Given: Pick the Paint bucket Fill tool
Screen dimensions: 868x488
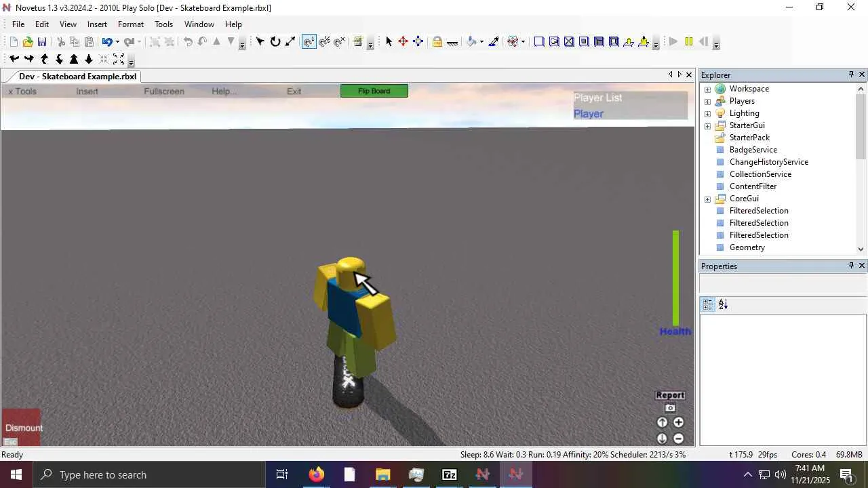Looking at the screenshot, I should 473,42.
